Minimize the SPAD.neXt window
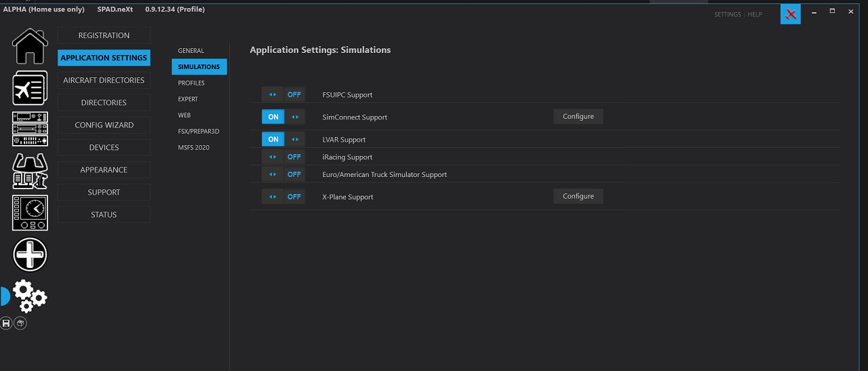Viewport: 868px width, 371px height. point(814,12)
